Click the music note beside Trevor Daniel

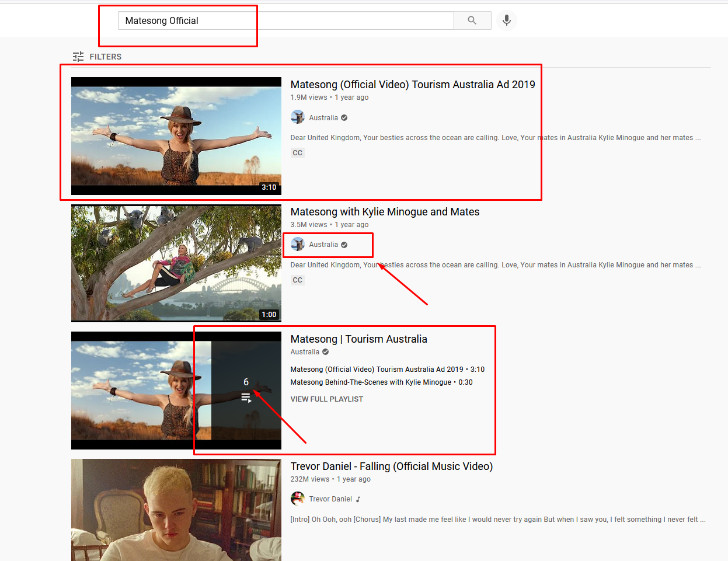[x=358, y=499]
